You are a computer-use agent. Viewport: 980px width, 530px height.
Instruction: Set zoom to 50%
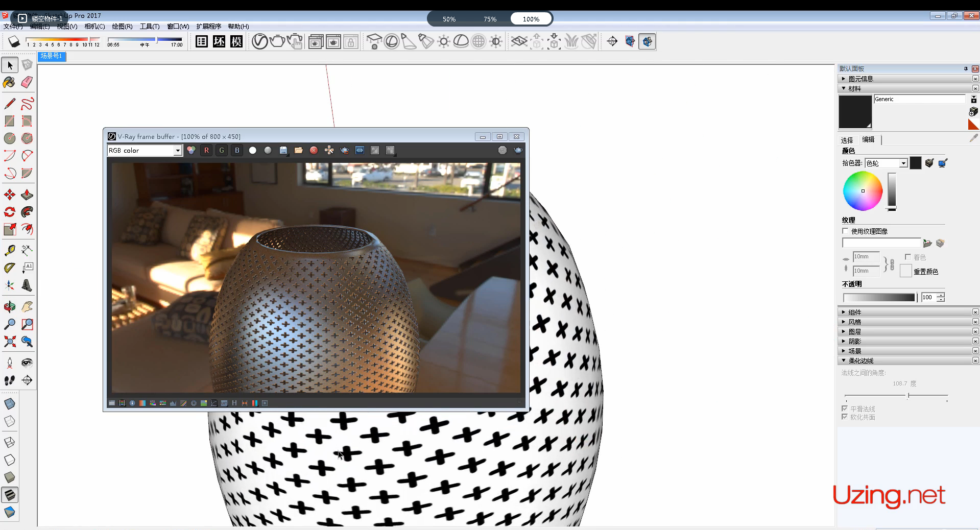(x=449, y=19)
